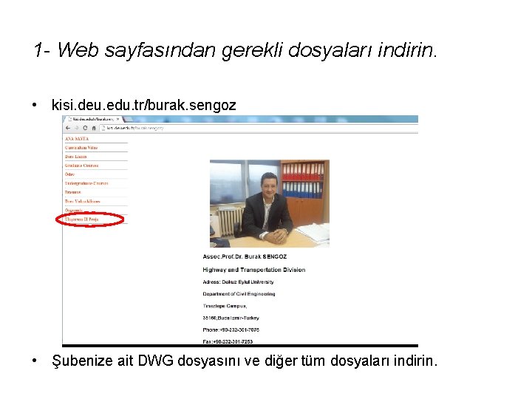Select the text 'Assoc.Prof.Dr. Burak SENGOZ'
This screenshot has width=532, height=399.
(x=245, y=256)
